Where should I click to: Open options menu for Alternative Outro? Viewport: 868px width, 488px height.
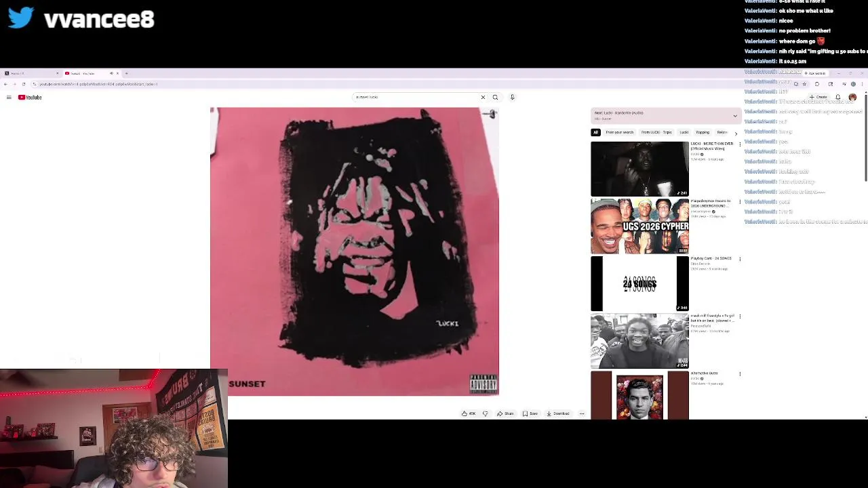[740, 374]
